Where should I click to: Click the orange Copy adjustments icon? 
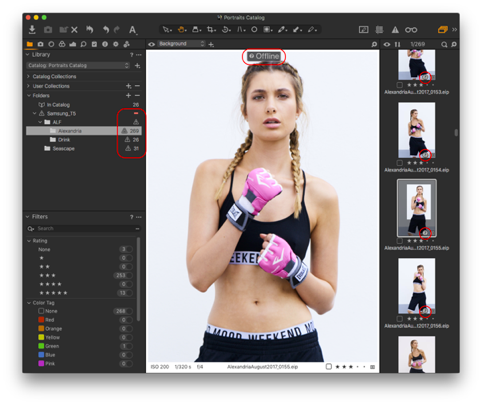pos(443,30)
